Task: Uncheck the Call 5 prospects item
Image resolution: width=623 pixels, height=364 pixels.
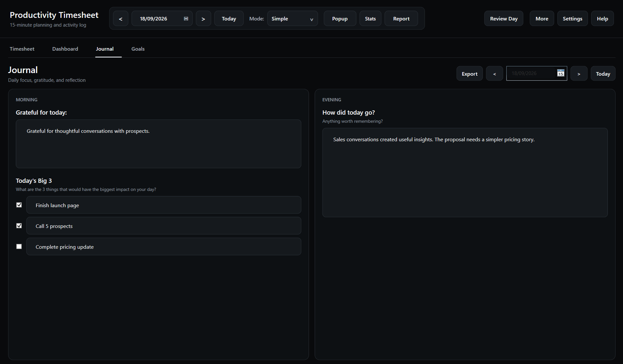Action: pyautogui.click(x=19, y=226)
